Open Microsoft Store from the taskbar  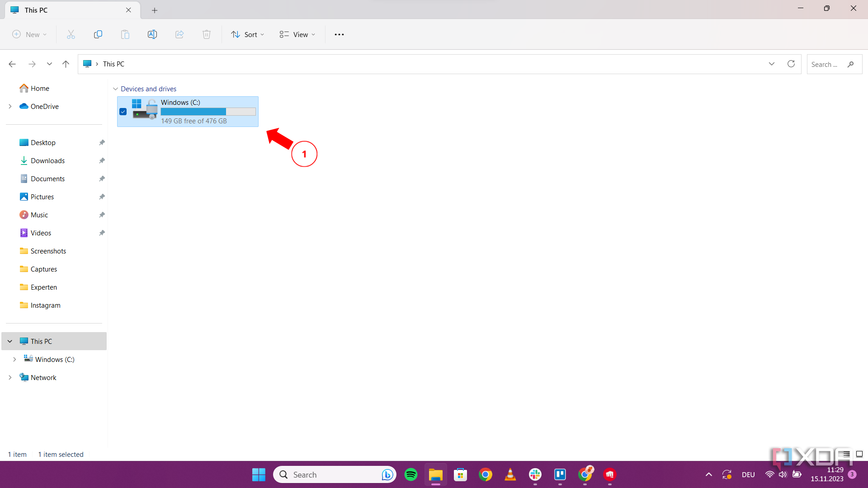coord(461,474)
